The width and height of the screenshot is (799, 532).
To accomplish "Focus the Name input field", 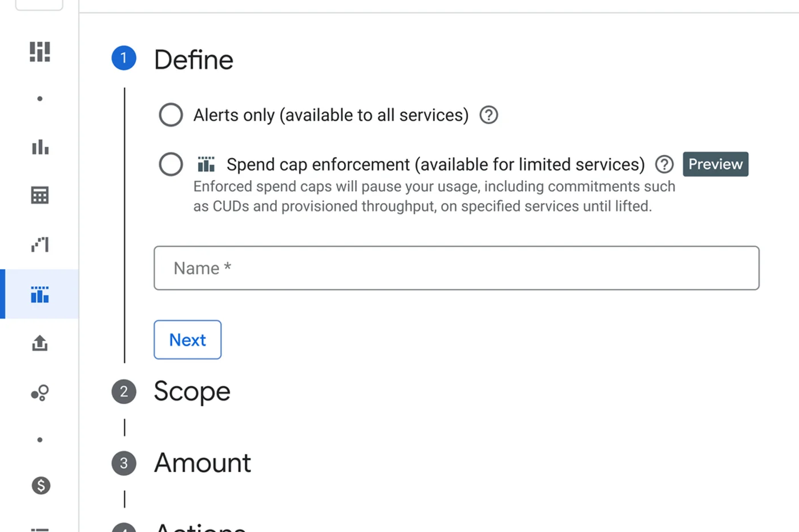I will (x=457, y=268).
